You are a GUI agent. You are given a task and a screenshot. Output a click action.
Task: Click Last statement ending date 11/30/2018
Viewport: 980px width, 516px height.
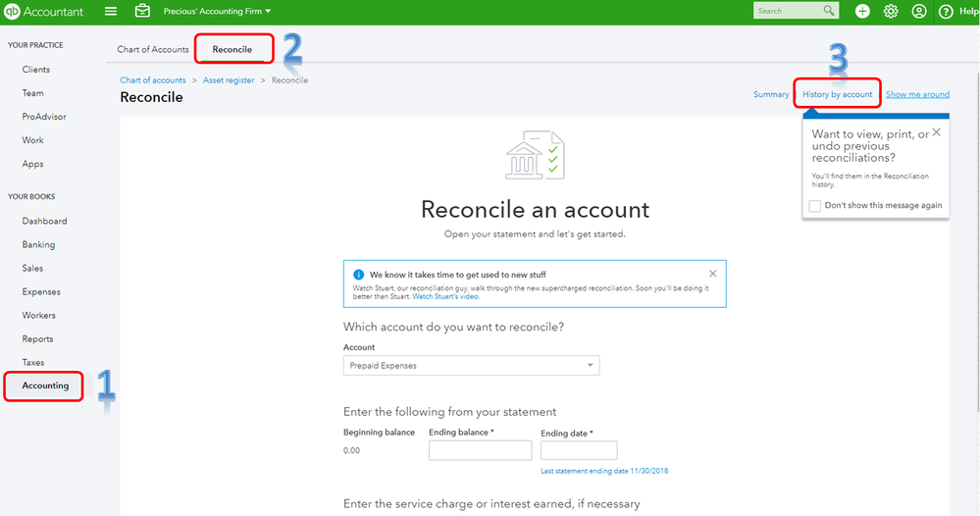point(604,471)
